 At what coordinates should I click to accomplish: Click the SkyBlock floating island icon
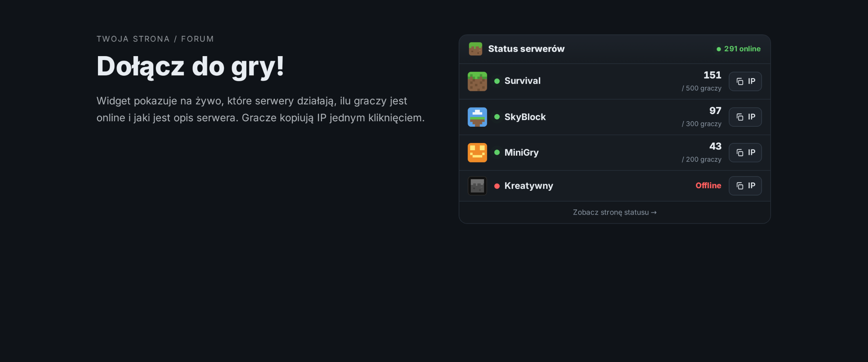click(477, 117)
